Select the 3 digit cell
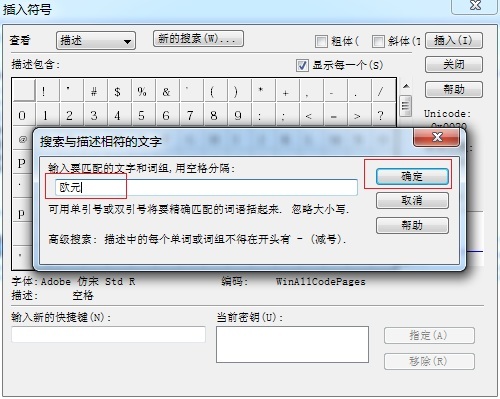 95,114
